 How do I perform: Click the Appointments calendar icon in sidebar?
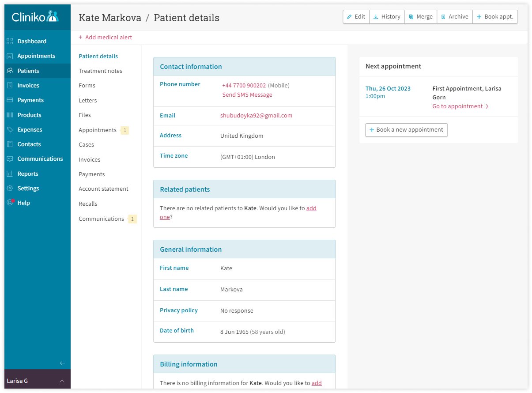(10, 56)
